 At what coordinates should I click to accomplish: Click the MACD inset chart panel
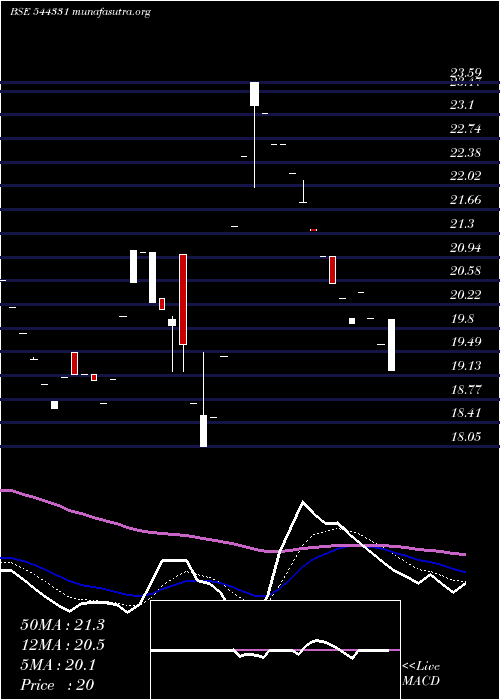(275, 650)
